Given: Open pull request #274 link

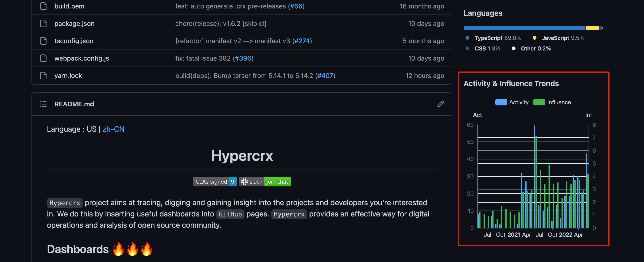Looking at the screenshot, I should [x=302, y=41].
